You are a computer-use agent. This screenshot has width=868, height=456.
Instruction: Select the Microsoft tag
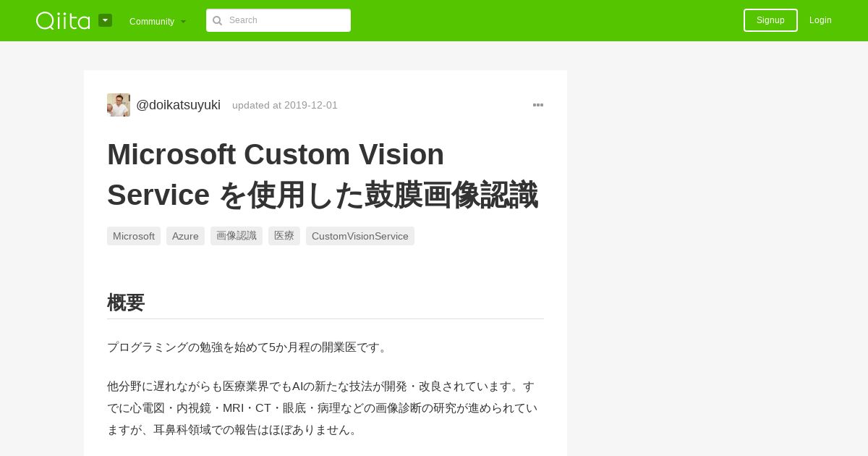coord(134,236)
